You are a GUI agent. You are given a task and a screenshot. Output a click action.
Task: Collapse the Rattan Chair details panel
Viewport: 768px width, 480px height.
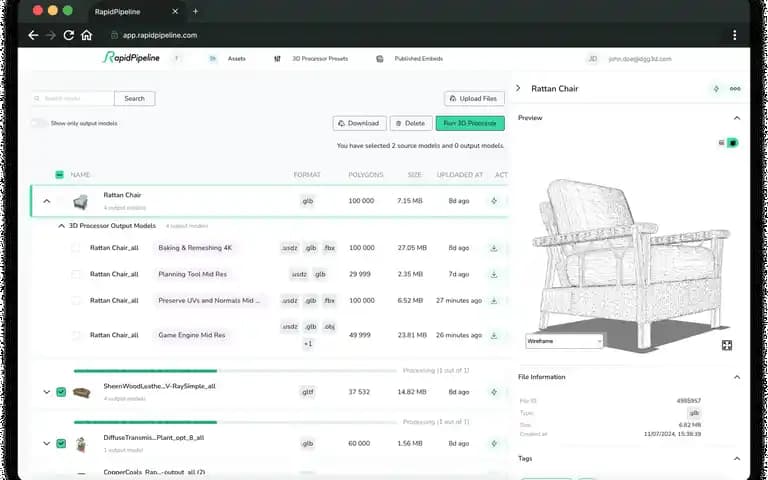pos(518,88)
